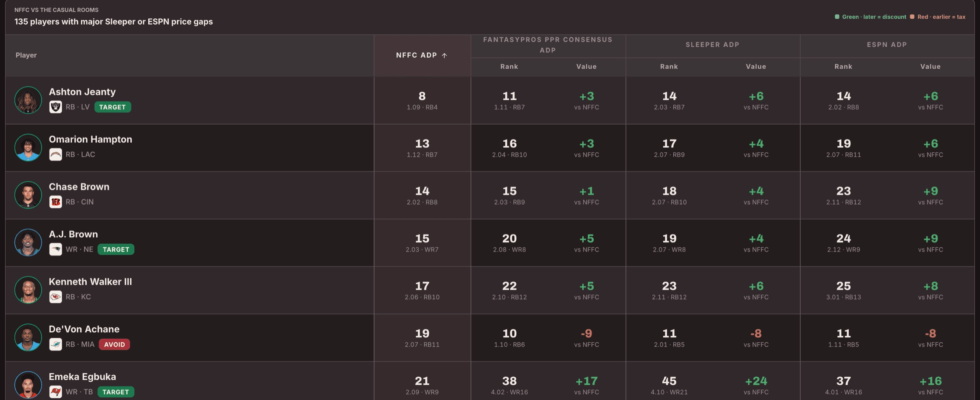Image resolution: width=980 pixels, height=400 pixels.
Task: Click Chase Brown's player headshot
Action: [x=28, y=195]
